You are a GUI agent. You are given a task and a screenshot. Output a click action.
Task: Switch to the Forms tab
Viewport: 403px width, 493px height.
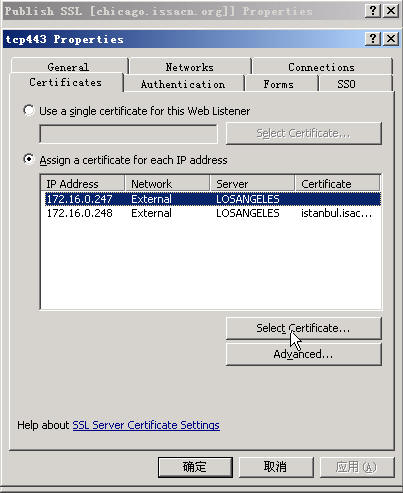pyautogui.click(x=279, y=84)
